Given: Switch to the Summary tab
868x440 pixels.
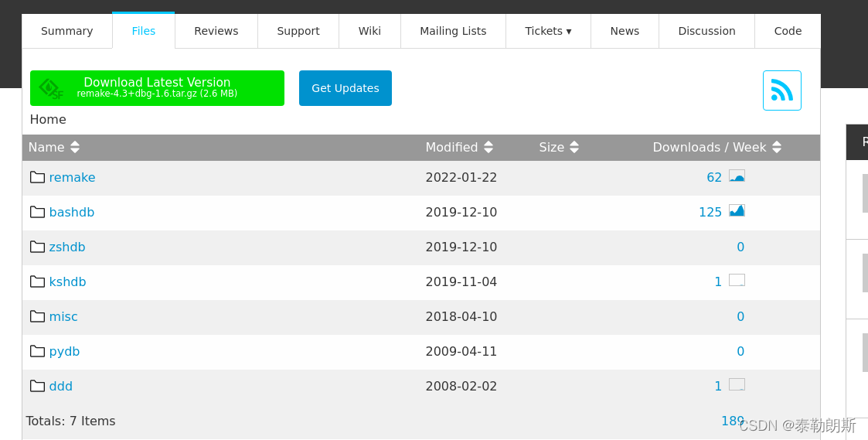Looking at the screenshot, I should [67, 31].
